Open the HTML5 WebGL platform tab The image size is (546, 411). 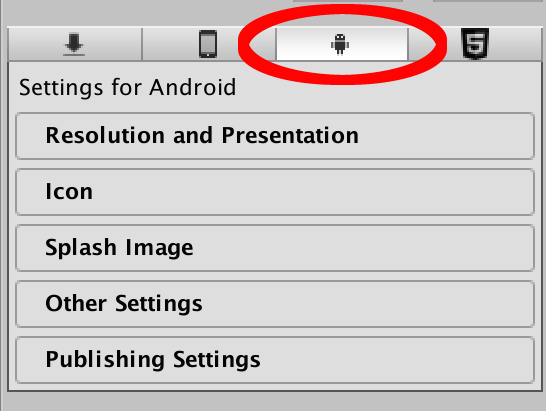pyautogui.click(x=475, y=44)
